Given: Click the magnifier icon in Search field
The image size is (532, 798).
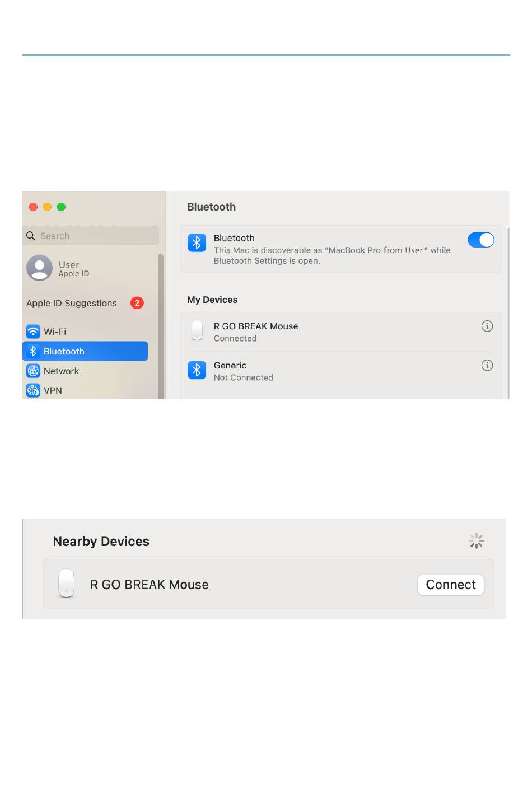Looking at the screenshot, I should tap(31, 236).
